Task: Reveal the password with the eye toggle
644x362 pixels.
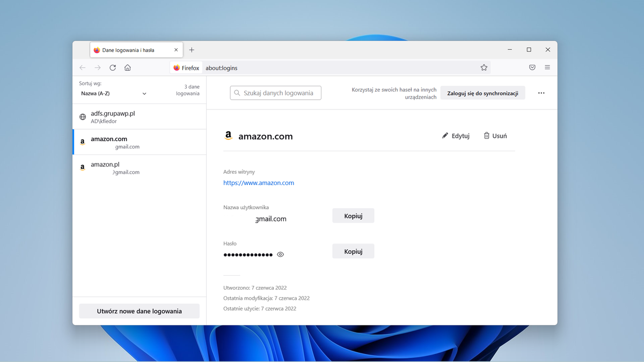Action: (280, 254)
